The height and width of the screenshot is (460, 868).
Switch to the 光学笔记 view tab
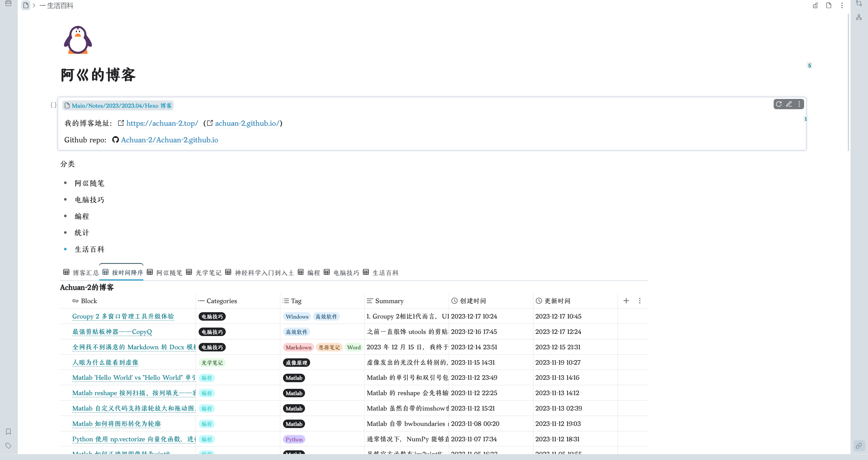(x=204, y=272)
